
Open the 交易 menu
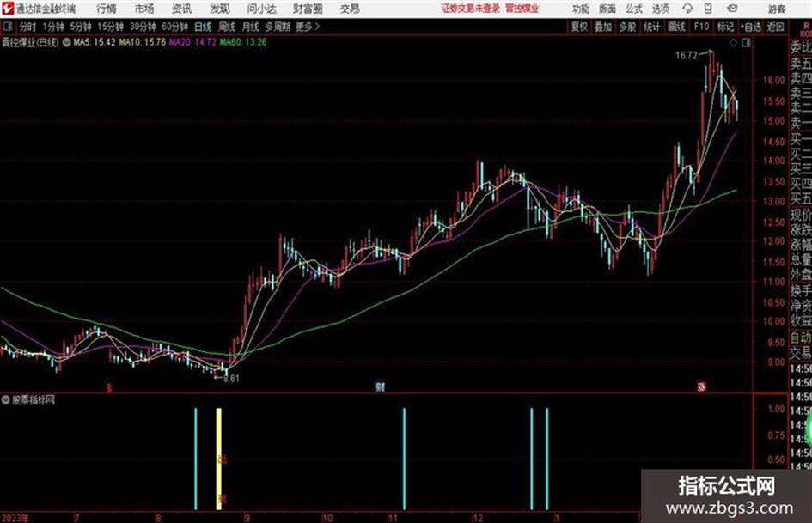point(350,9)
